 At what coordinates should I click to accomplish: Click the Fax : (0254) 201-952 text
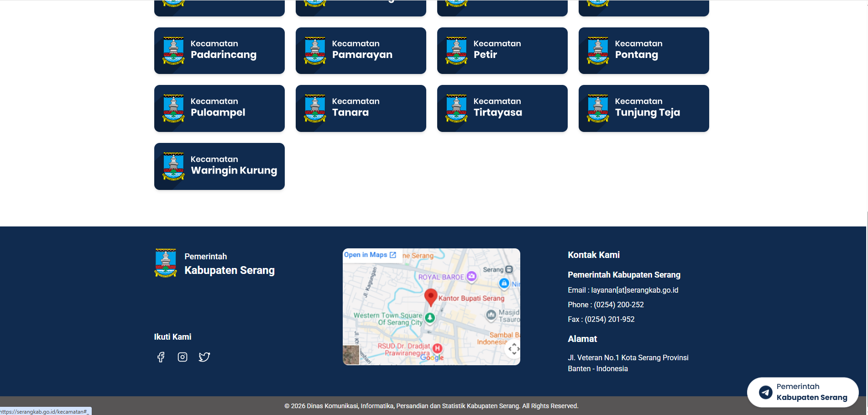click(601, 319)
